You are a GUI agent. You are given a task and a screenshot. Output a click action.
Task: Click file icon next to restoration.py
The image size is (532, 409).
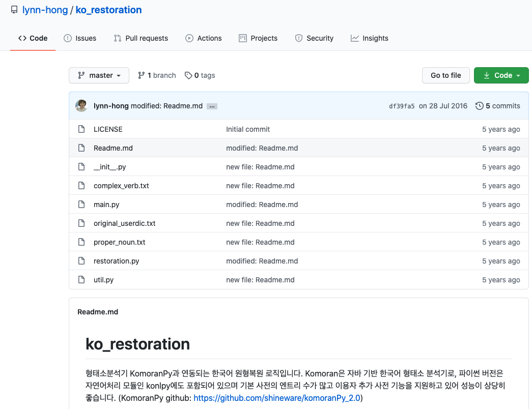tap(81, 261)
